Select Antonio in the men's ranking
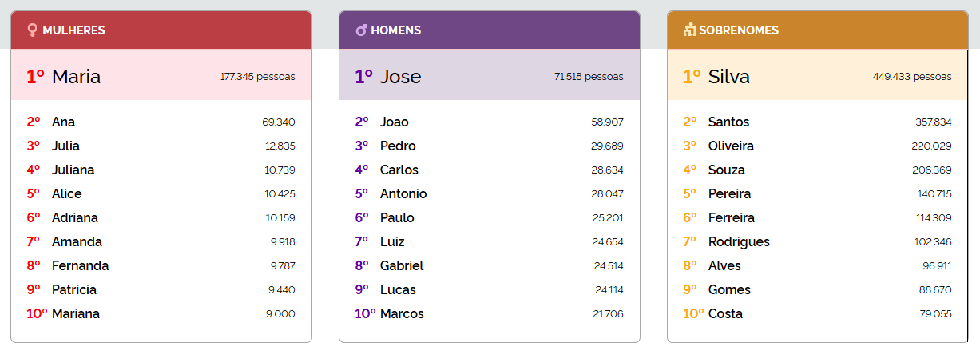This screenshot has height=355, width=980. [403, 194]
